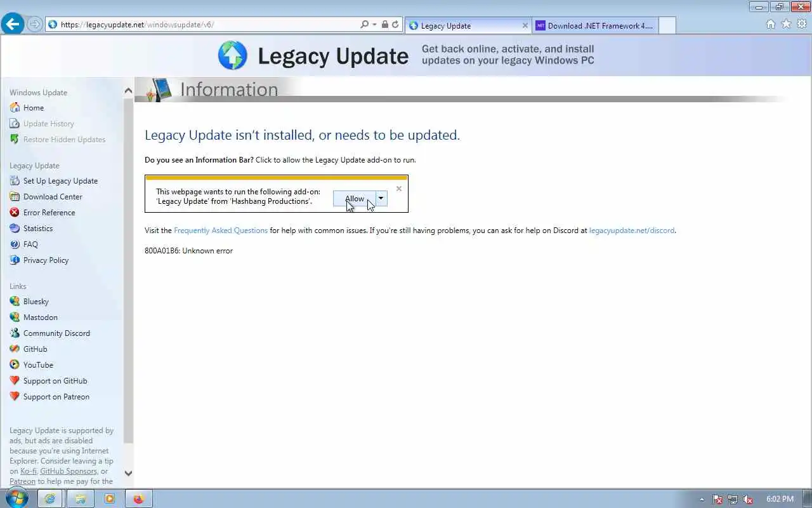Refresh the page with the reload icon

(395, 25)
